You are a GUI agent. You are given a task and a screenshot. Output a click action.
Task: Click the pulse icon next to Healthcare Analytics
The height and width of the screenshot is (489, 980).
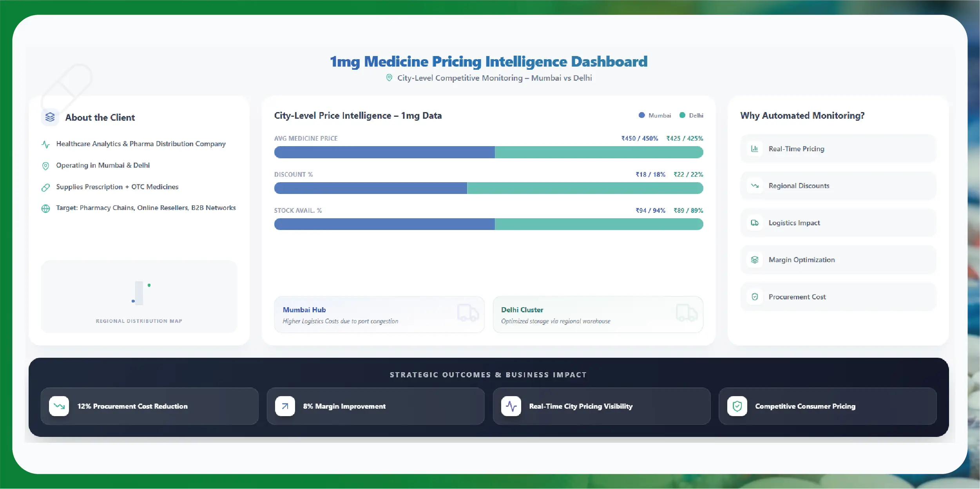[x=46, y=144]
